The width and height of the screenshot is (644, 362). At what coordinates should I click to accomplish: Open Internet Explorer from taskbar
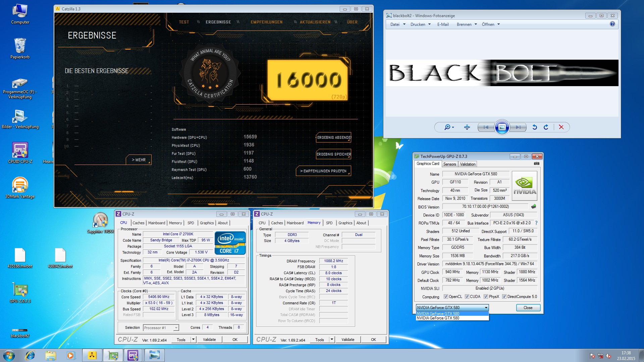click(30, 355)
